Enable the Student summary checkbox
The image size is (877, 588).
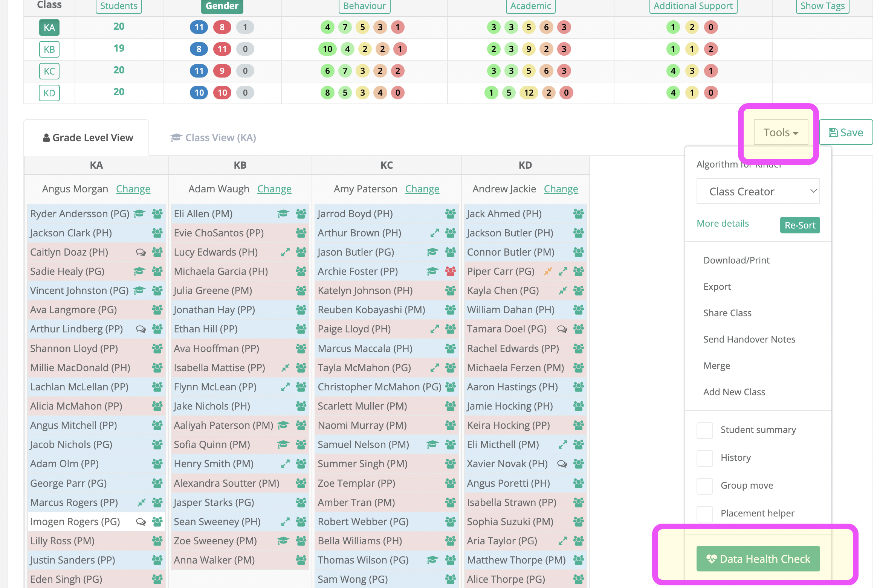pyautogui.click(x=705, y=430)
